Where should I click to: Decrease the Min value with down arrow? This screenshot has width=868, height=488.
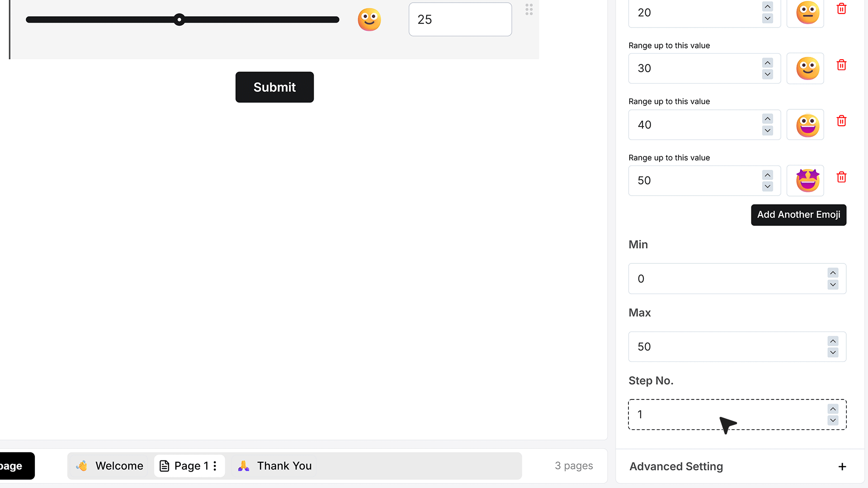click(x=833, y=285)
